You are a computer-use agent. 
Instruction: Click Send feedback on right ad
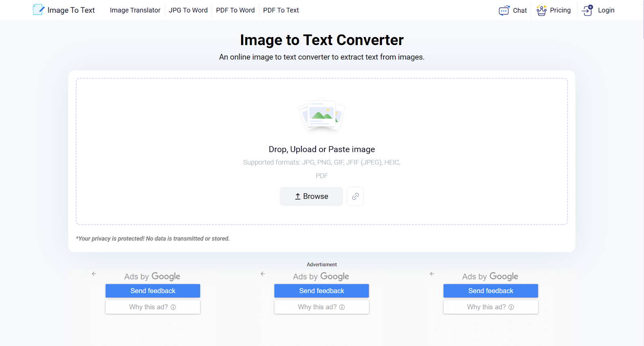(491, 291)
